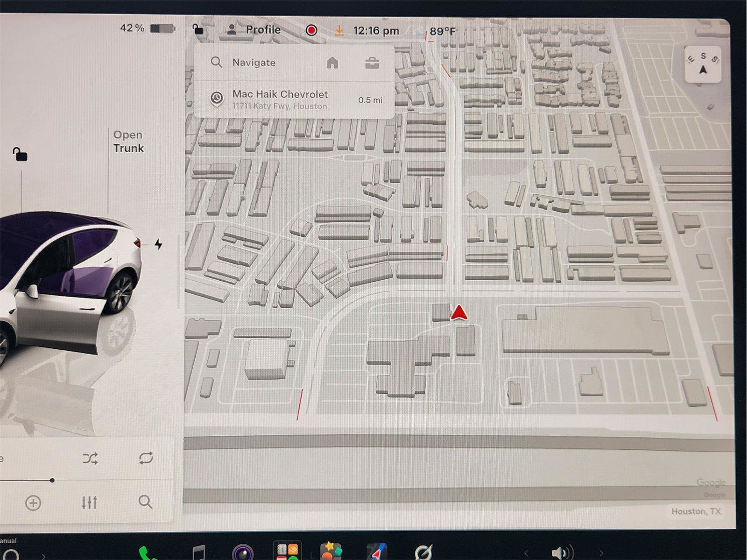Tap the plus circle media icon
Viewport: 747px width, 560px height.
(33, 503)
